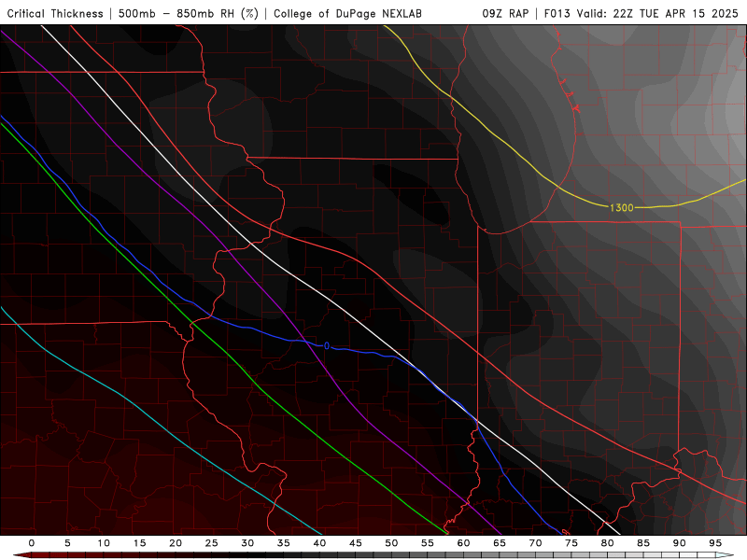Image resolution: width=747 pixels, height=560 pixels.
Task: Click the 50 tick on the color scale
Action: tap(391, 543)
